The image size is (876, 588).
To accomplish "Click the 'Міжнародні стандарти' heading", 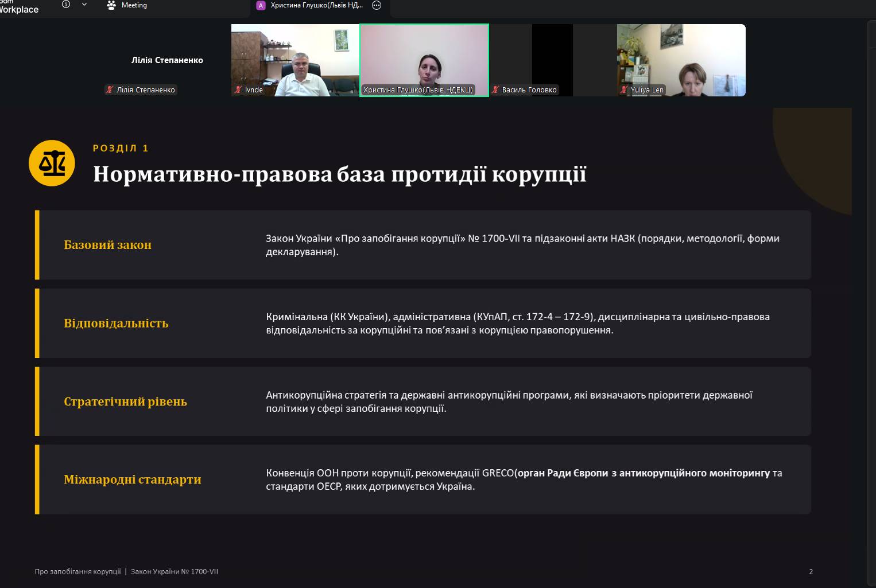I will [x=133, y=480].
